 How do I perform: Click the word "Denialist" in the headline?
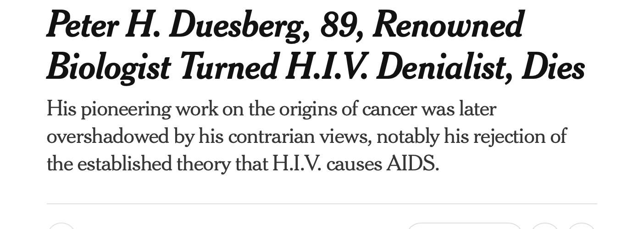click(x=444, y=67)
